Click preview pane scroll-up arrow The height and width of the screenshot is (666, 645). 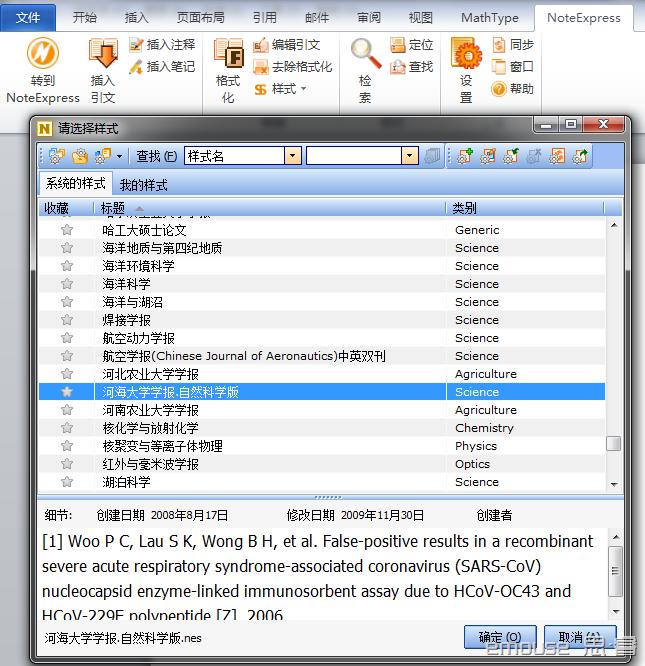(616, 537)
